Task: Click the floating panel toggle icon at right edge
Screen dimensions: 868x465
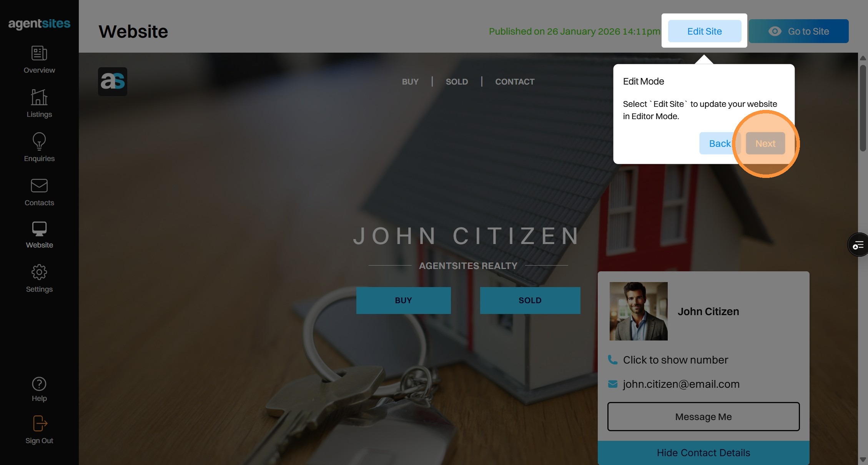Action: [x=858, y=244]
